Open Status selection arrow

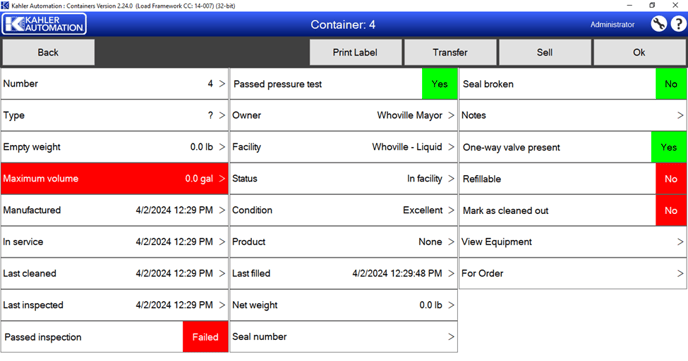click(451, 179)
